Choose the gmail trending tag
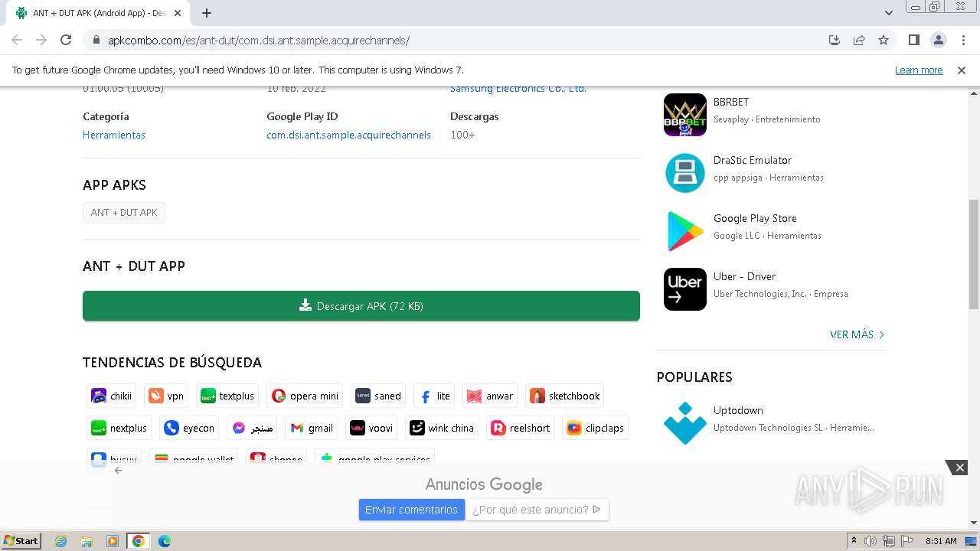 click(312, 428)
